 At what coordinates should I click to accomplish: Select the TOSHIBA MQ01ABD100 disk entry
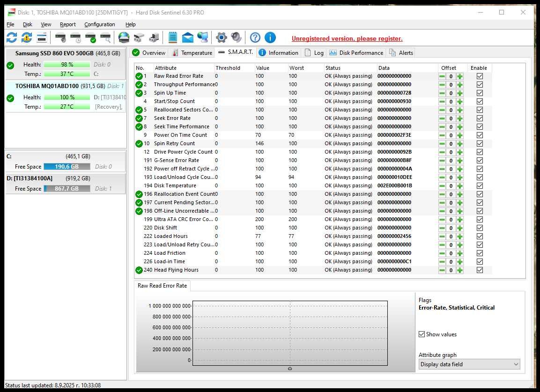(x=66, y=96)
